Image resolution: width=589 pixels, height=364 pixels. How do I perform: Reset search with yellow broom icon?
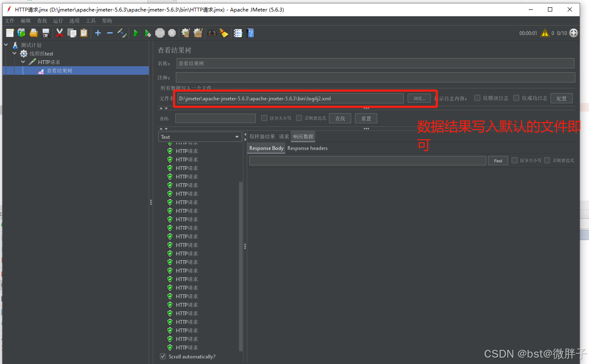[x=224, y=33]
